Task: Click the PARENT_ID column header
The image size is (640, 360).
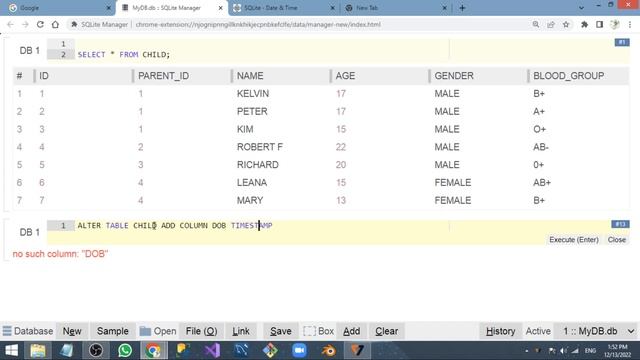Action: [182, 76]
